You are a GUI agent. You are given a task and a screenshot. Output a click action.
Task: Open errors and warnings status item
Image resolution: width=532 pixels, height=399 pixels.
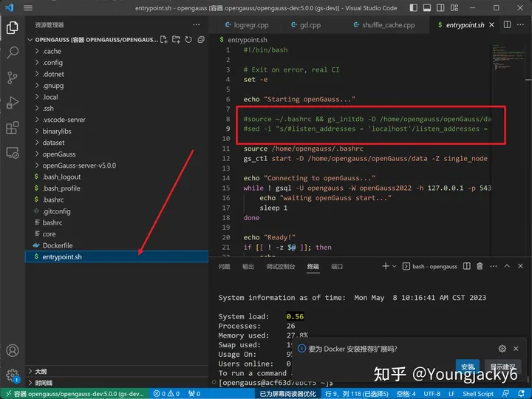[166, 394]
